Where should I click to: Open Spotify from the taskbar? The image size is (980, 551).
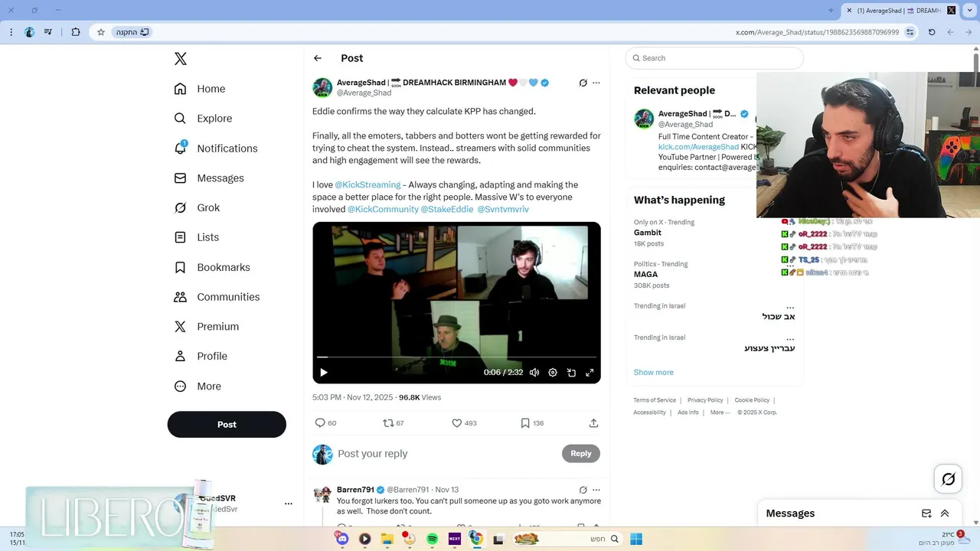pos(432,539)
